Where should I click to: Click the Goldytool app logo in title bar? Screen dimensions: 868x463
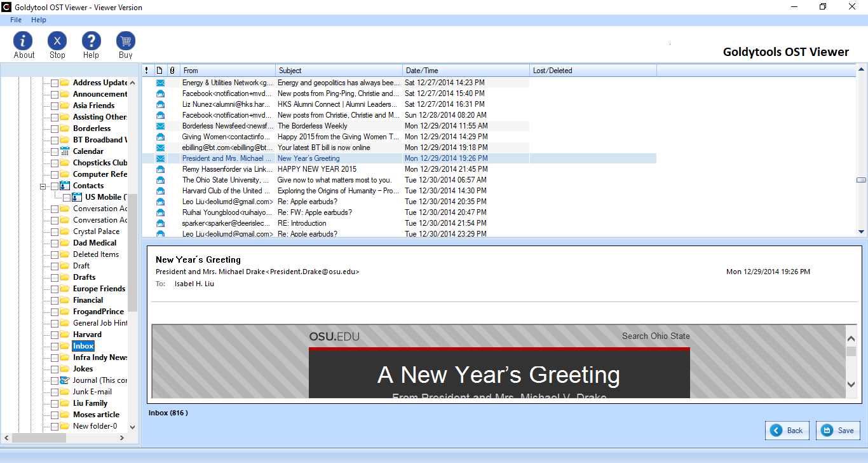[x=6, y=7]
